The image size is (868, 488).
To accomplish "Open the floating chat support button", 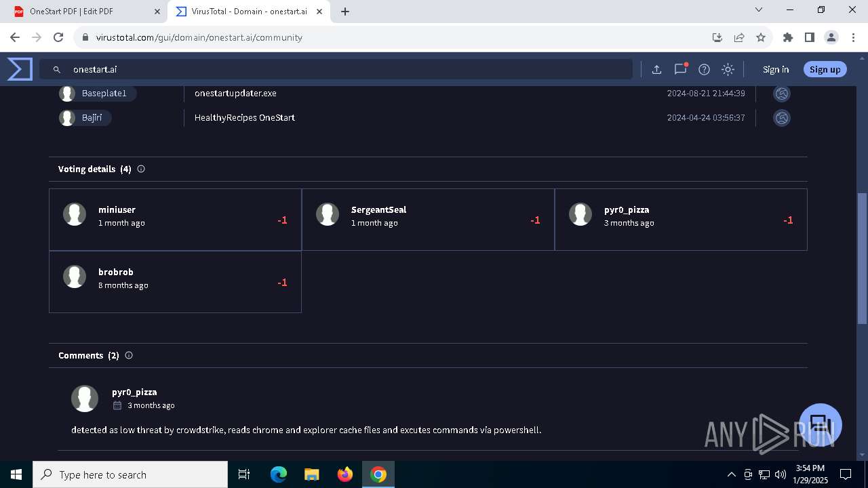I will click(821, 425).
